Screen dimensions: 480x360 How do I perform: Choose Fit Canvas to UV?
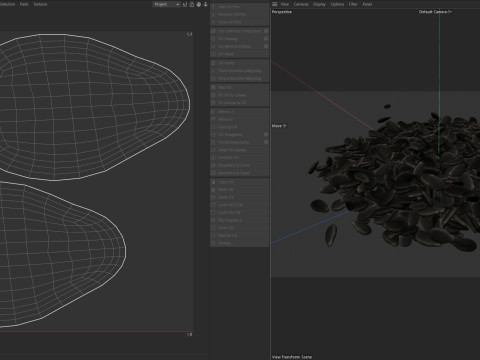pos(240,103)
